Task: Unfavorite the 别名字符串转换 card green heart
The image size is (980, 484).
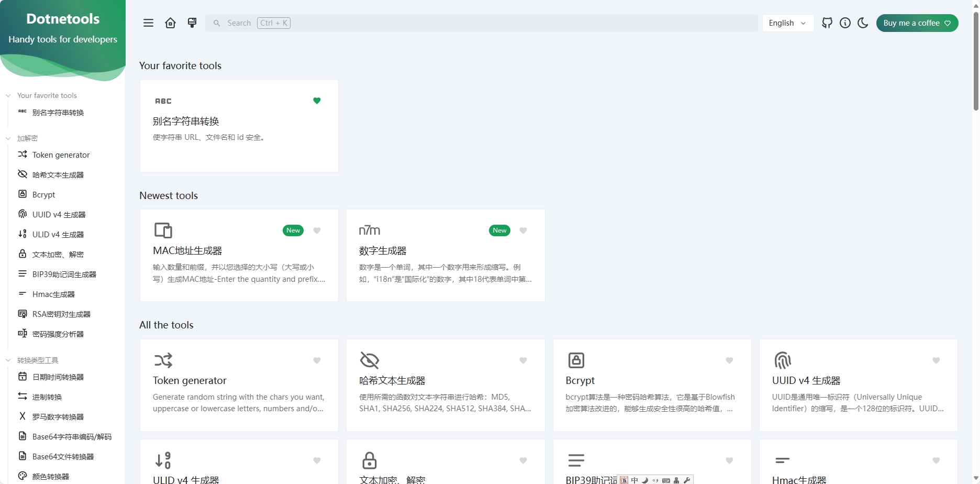Action: click(x=317, y=101)
